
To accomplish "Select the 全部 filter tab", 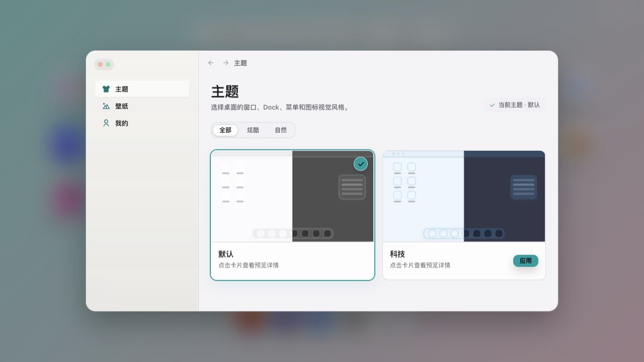I will pyautogui.click(x=225, y=130).
